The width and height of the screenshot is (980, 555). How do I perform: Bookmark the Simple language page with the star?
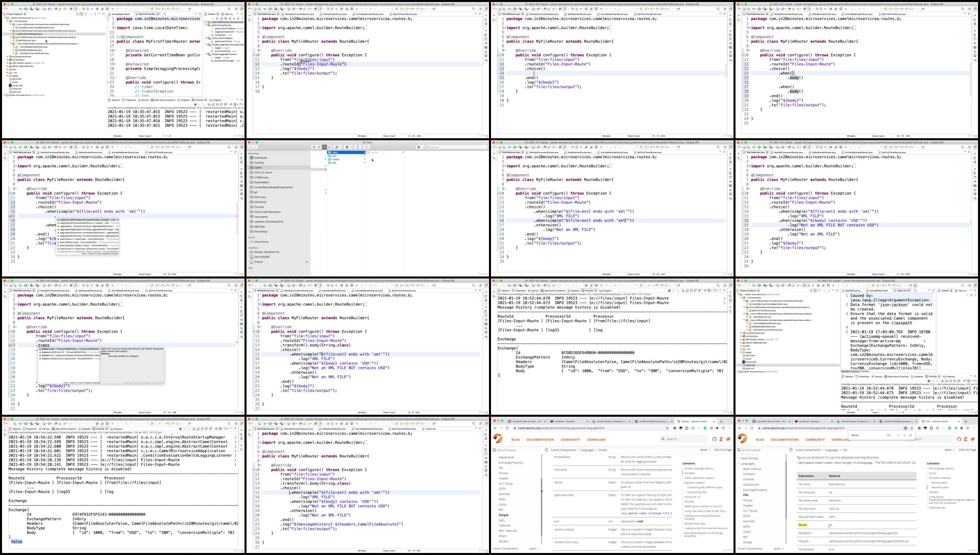[667, 428]
